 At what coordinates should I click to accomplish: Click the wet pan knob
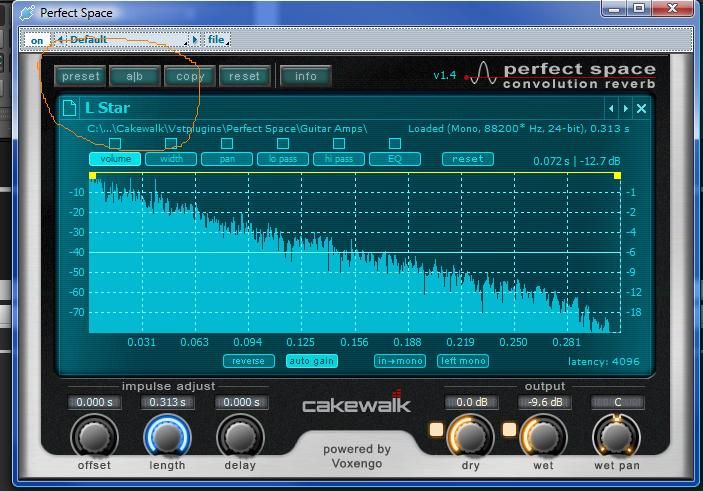coord(617,436)
